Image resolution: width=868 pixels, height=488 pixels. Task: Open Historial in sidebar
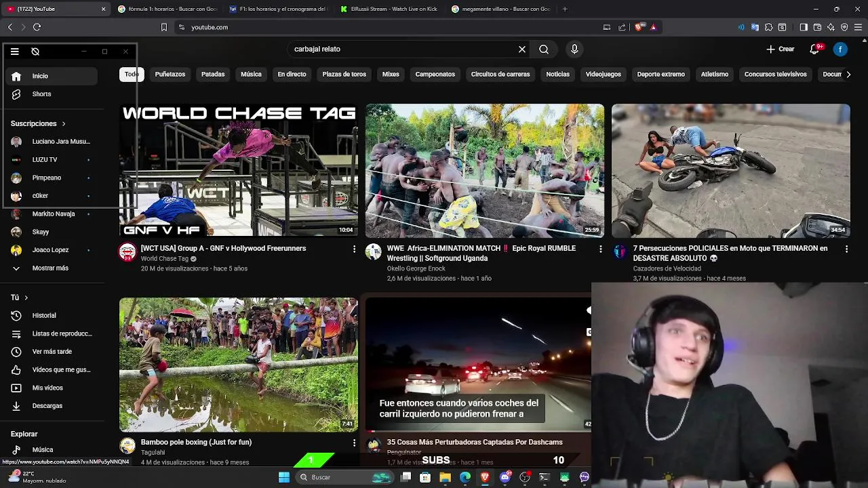(52, 315)
